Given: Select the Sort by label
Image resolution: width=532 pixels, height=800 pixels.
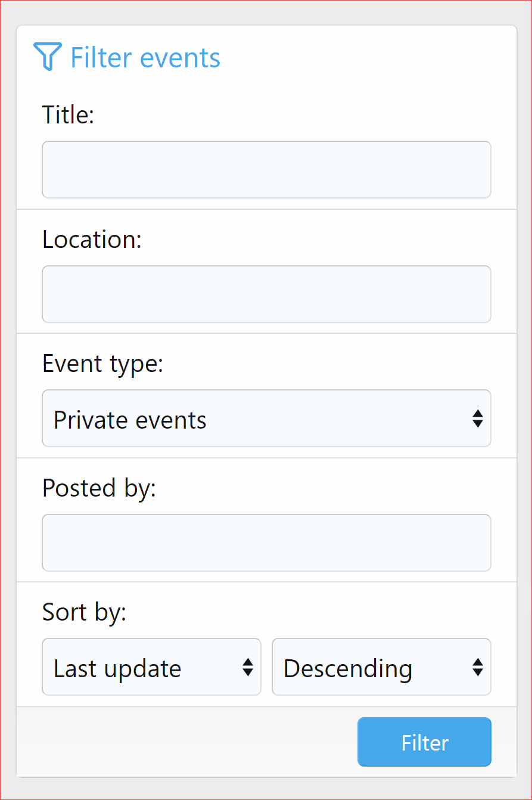Looking at the screenshot, I should click(x=84, y=612).
